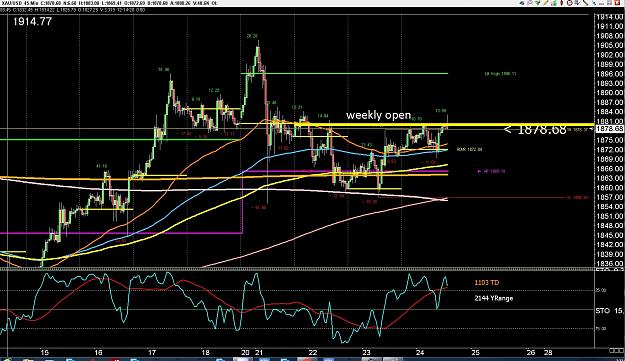Click the dark red circular icon in top toolbar

pyautogui.click(x=570, y=2)
